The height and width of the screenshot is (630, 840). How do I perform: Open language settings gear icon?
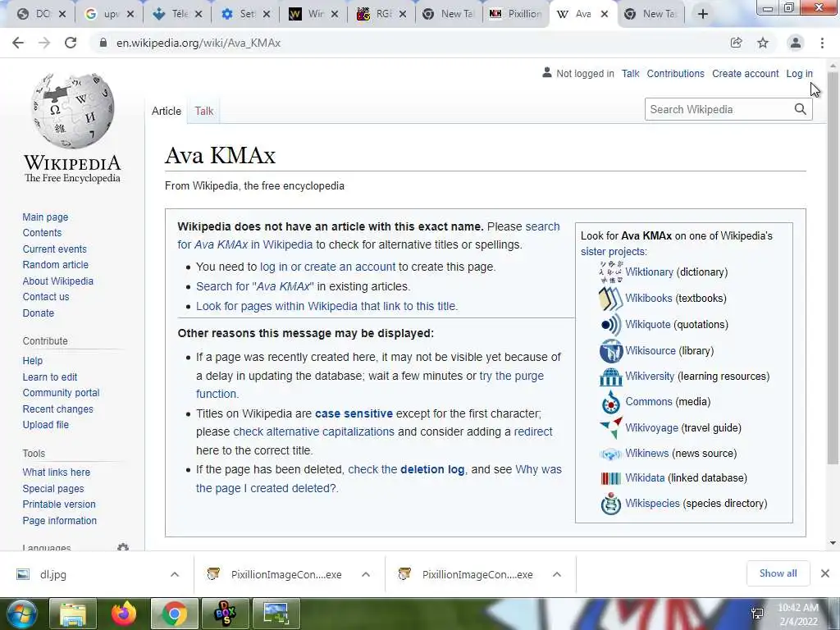tap(123, 547)
